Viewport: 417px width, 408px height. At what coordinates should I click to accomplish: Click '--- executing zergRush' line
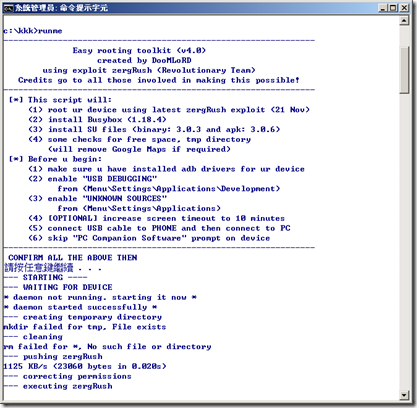pos(58,386)
